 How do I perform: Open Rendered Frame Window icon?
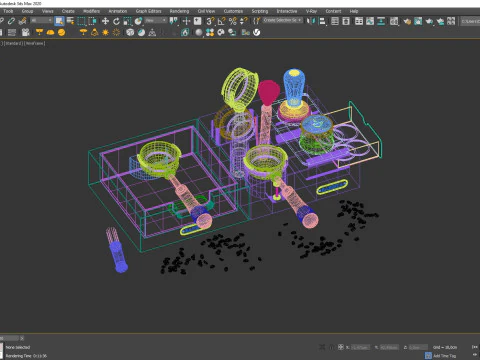(x=418, y=21)
